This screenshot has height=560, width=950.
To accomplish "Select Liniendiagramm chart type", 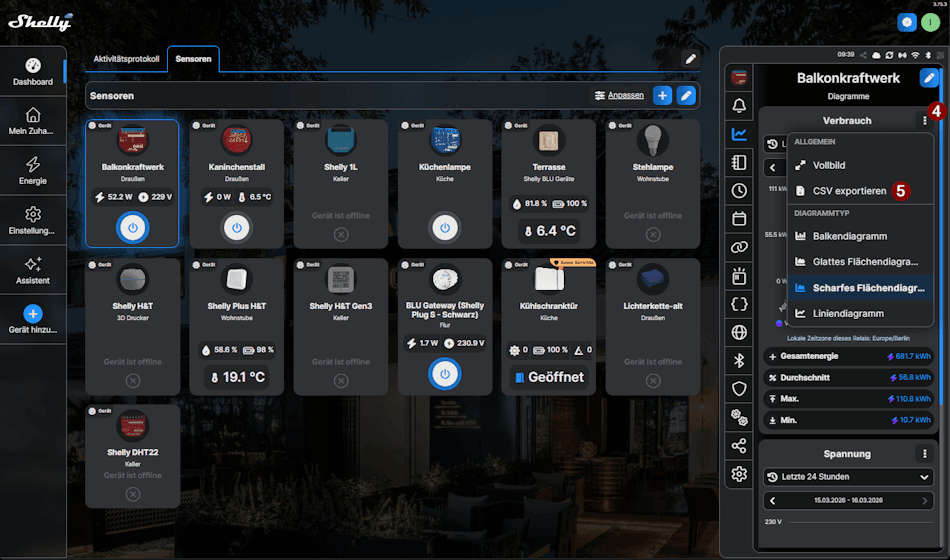I will click(860, 313).
